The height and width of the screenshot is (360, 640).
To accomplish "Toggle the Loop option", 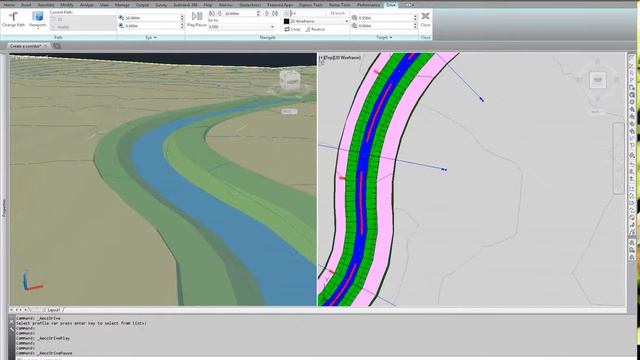I will click(x=292, y=29).
